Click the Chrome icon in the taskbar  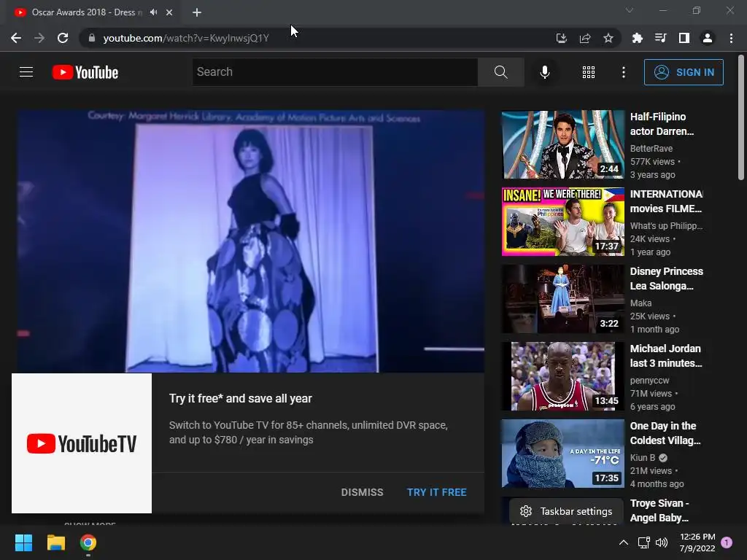[x=88, y=542]
